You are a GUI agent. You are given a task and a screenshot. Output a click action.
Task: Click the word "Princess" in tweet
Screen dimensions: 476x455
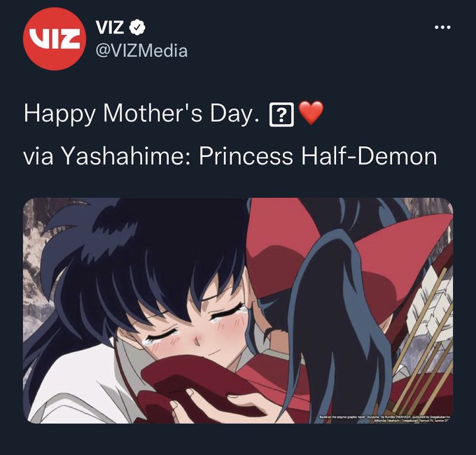point(246,156)
